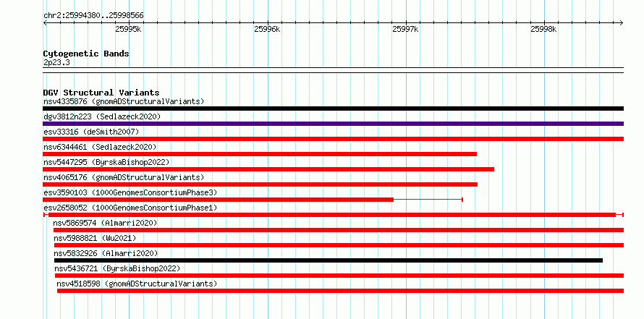Open the nsv5988821 Wu2021 label
This screenshot has height=319, width=644.
(95, 238)
